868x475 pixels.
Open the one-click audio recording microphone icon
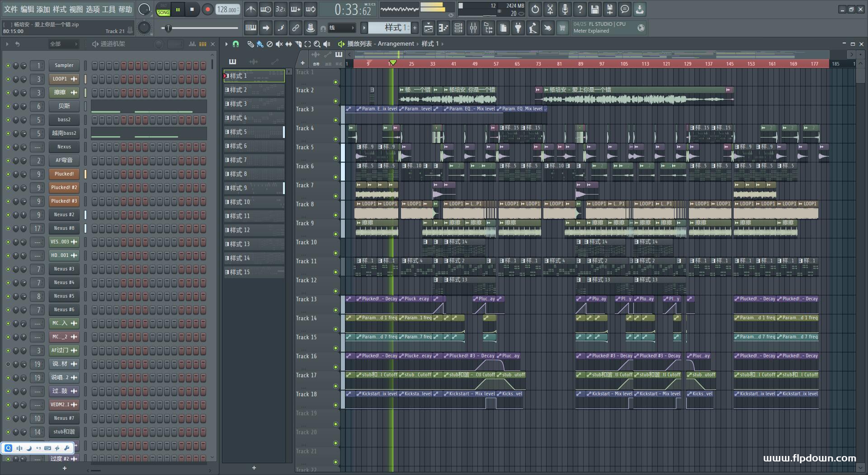[x=565, y=9]
